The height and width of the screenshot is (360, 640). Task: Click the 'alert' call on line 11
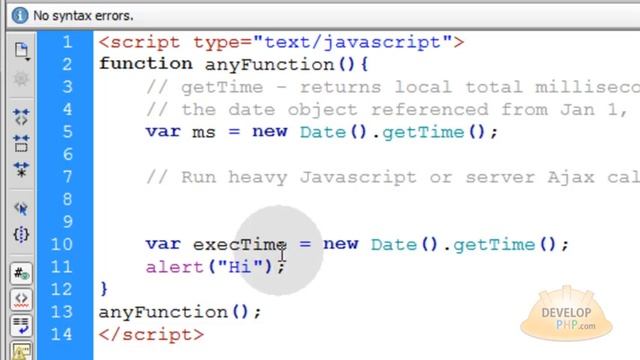pyautogui.click(x=175, y=267)
